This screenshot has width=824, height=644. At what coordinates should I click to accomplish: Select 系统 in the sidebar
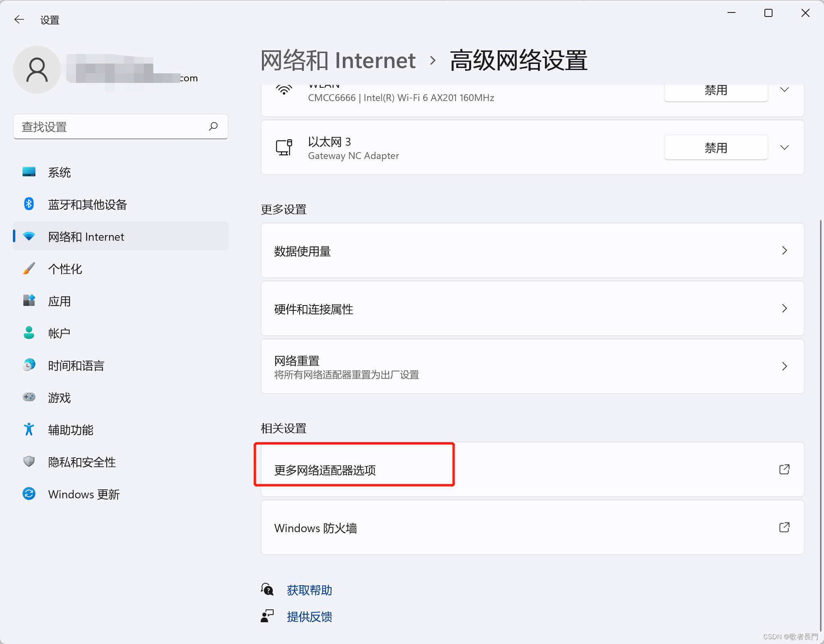pos(60,172)
